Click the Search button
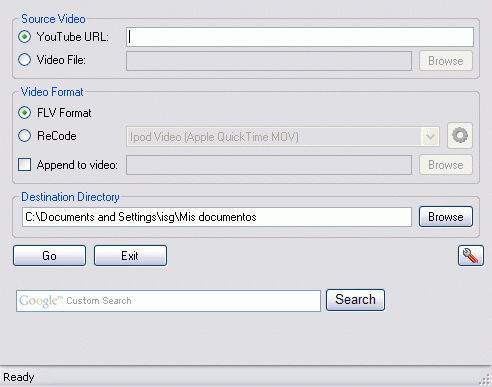The image size is (492, 387). tap(355, 300)
